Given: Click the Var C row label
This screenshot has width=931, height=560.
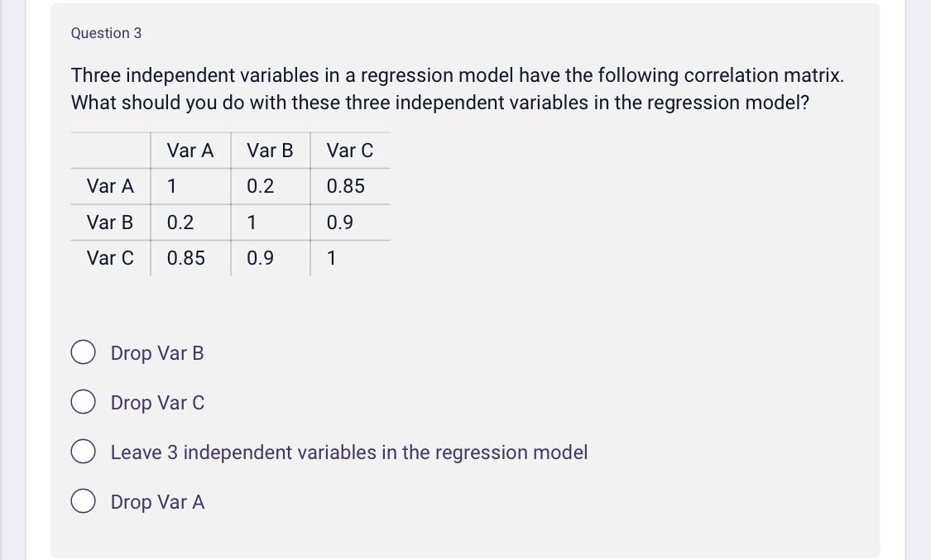Looking at the screenshot, I should click(x=109, y=258).
